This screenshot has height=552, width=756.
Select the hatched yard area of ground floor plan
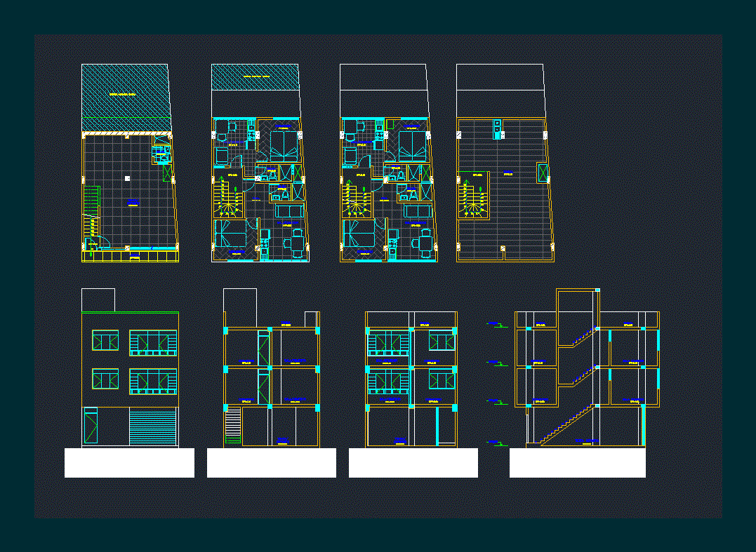126,97
